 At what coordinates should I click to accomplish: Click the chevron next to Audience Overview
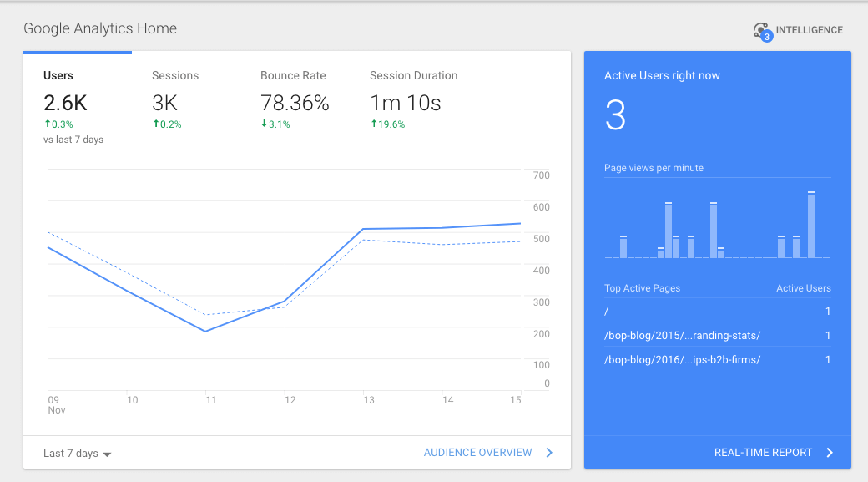[549, 453]
